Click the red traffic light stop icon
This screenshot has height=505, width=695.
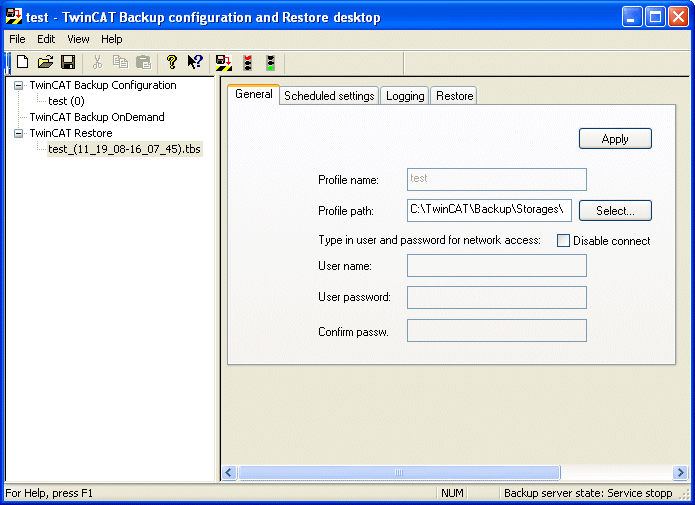[x=248, y=63]
